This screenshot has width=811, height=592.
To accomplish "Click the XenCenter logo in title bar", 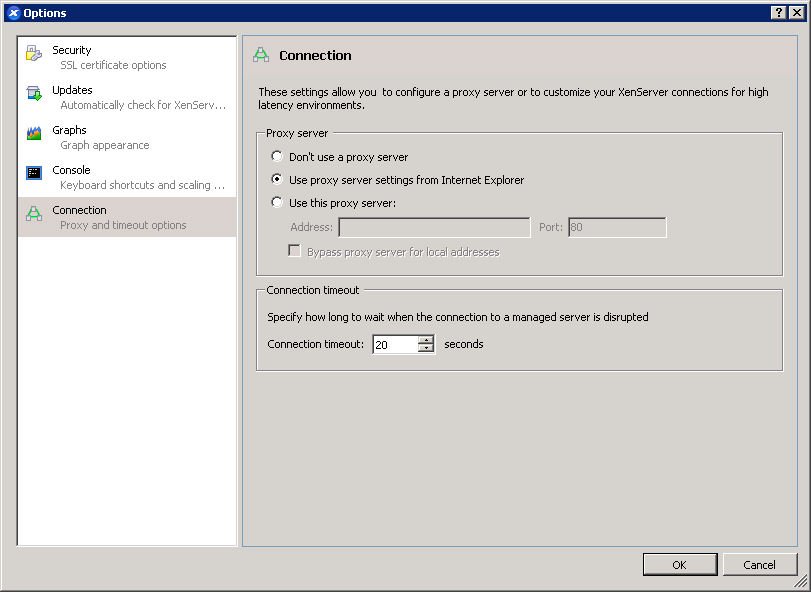I will tap(13, 13).
